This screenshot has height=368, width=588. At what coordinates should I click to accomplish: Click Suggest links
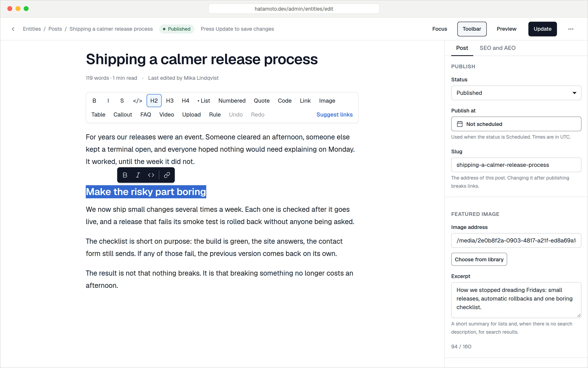(334, 114)
